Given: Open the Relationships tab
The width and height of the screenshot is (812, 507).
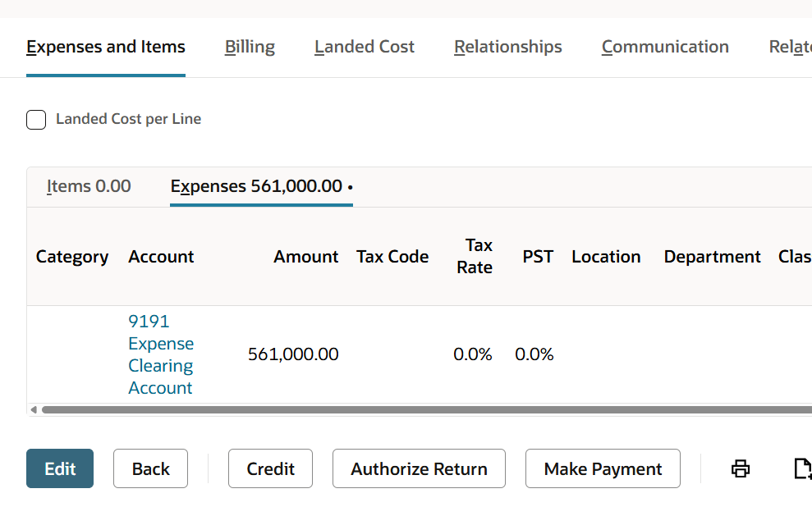Looking at the screenshot, I should tap(508, 47).
